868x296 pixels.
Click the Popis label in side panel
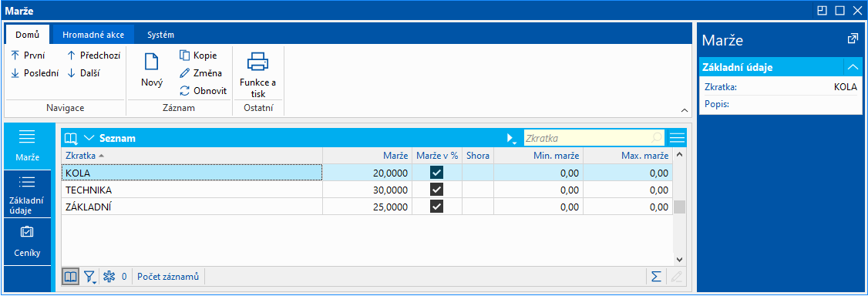coord(717,103)
